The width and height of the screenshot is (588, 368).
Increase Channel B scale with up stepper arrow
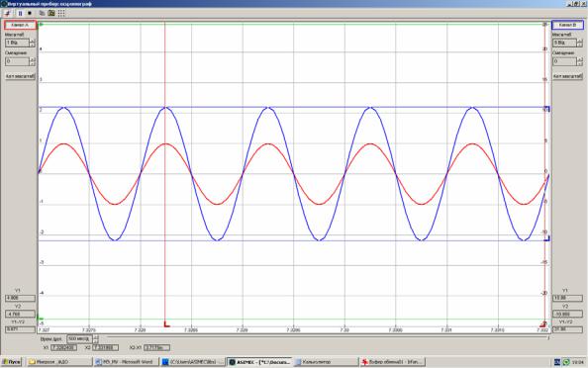pos(580,41)
